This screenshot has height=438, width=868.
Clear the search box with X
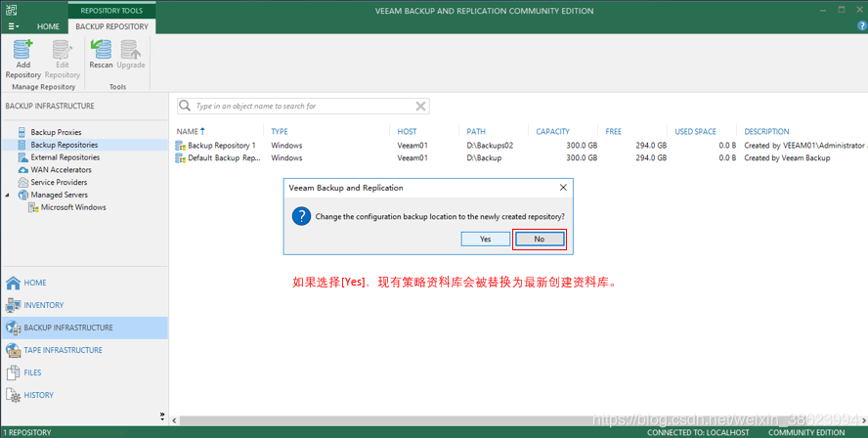(x=420, y=106)
